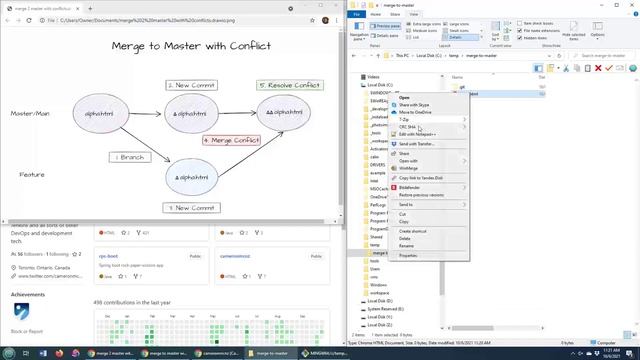Viewport: 640px width, 360px height.
Task: Click the Paste clipboard icon in Explorer toolbar
Action: (587, 68)
